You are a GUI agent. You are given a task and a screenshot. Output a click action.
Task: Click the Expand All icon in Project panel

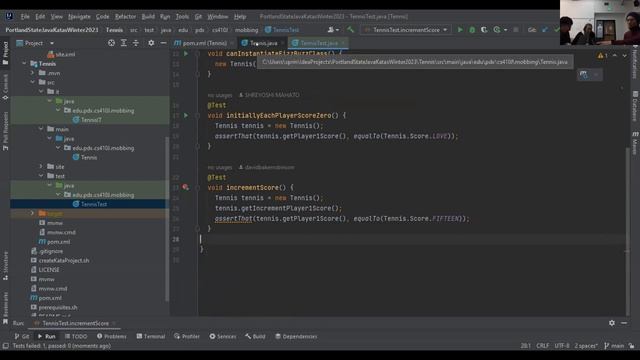pyautogui.click(x=123, y=43)
